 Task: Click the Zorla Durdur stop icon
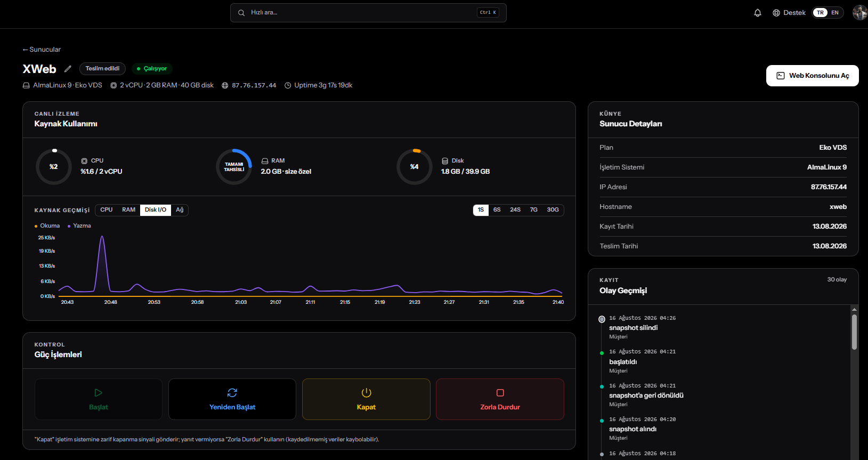[500, 393]
